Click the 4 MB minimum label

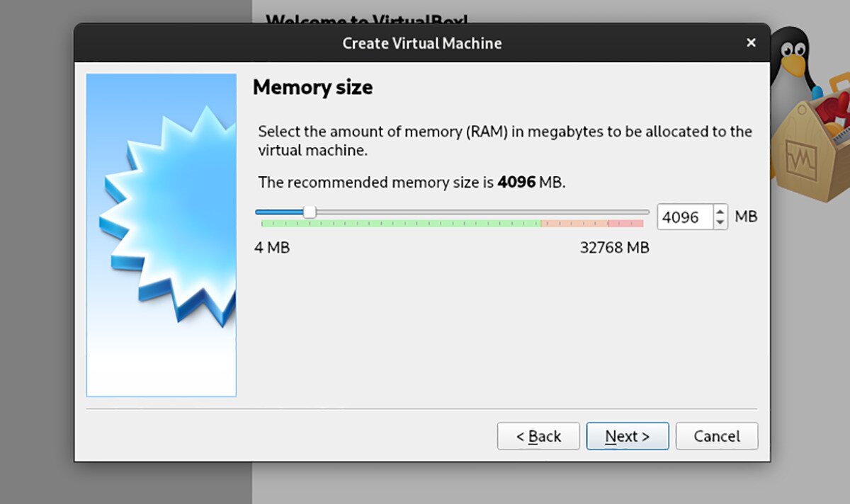(273, 248)
